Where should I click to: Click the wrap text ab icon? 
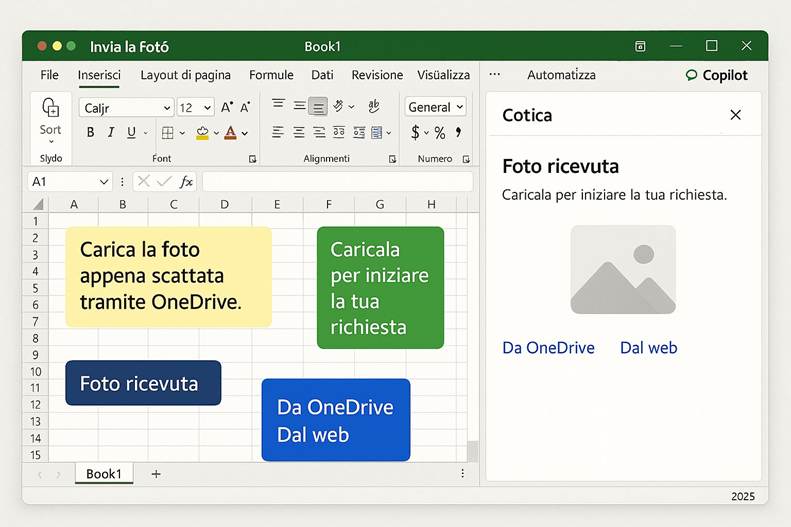374,106
